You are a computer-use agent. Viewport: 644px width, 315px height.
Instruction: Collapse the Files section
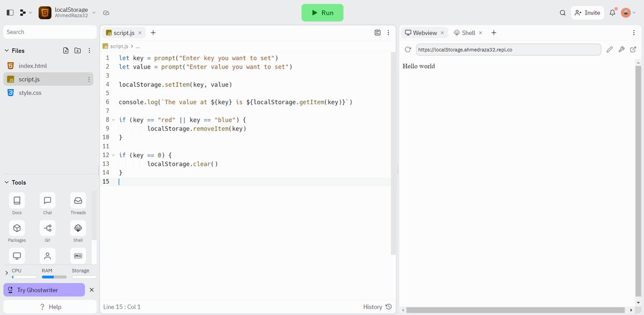(6, 50)
